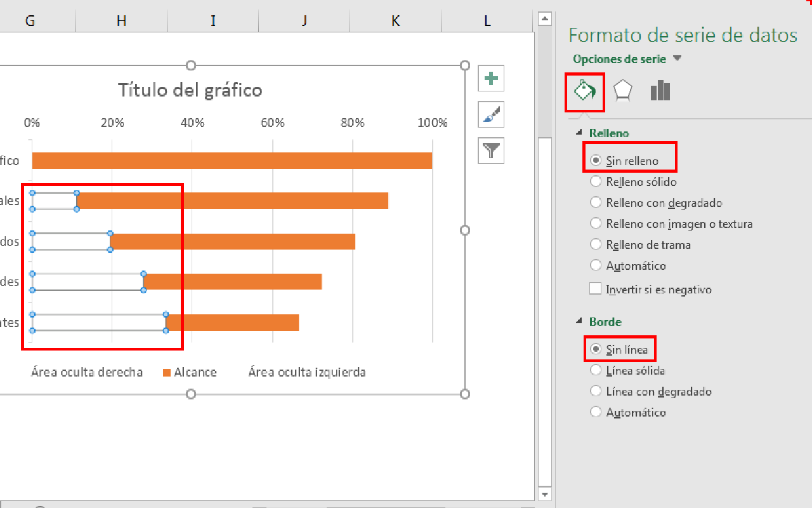Click the shortest orange Alcance bar

coord(232,323)
